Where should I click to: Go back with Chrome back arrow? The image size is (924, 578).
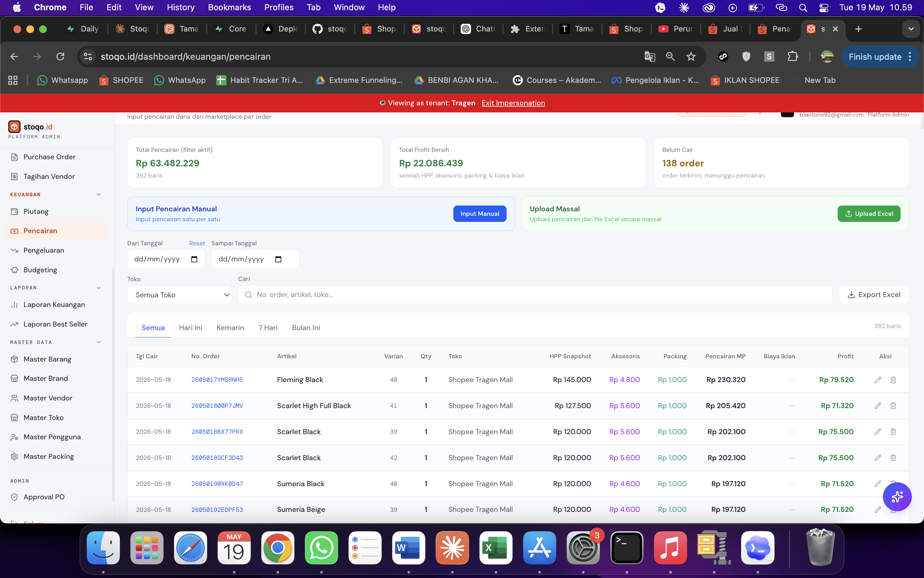(14, 57)
